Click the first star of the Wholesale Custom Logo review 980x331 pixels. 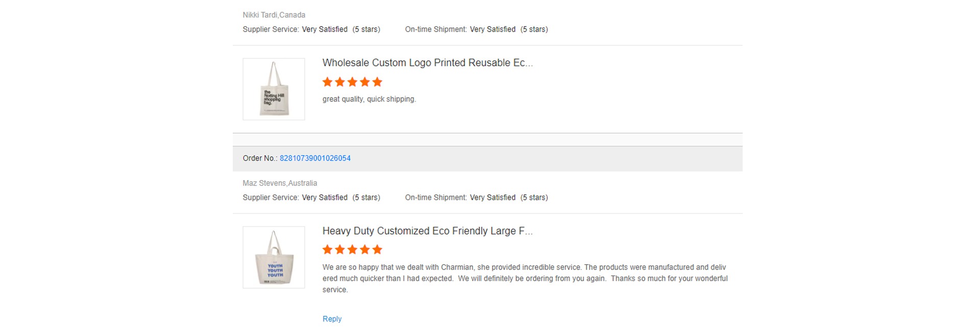click(x=328, y=82)
